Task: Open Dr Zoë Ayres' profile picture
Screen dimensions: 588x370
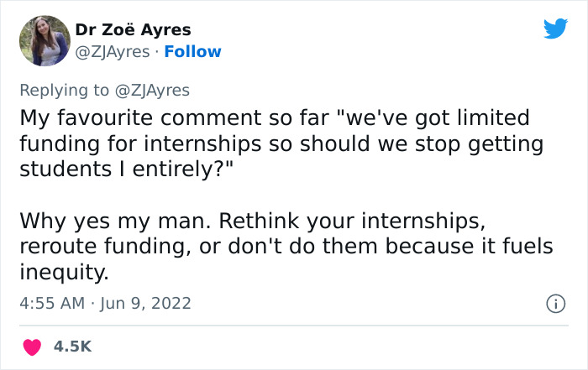Action: 44,40
